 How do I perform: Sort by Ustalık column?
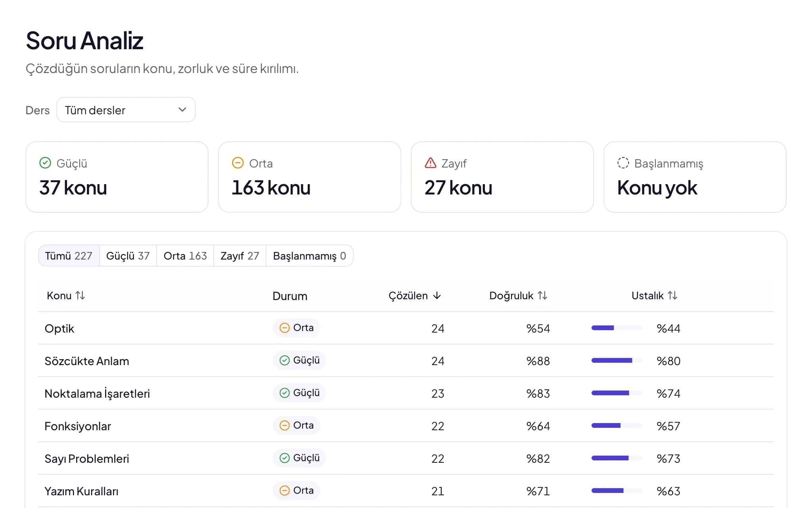tap(654, 296)
